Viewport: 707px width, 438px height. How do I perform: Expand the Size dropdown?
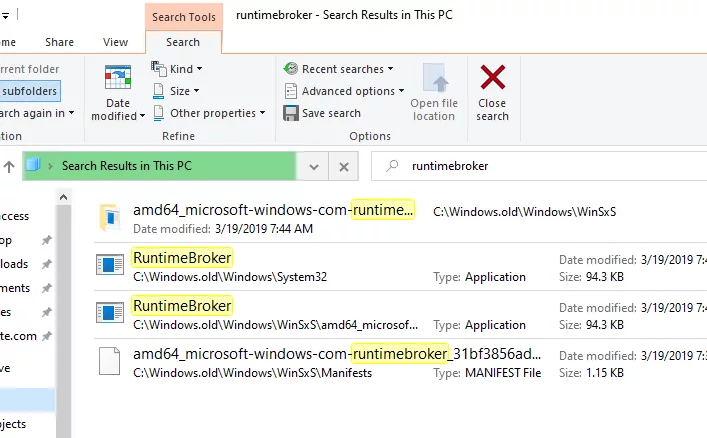[x=196, y=91]
